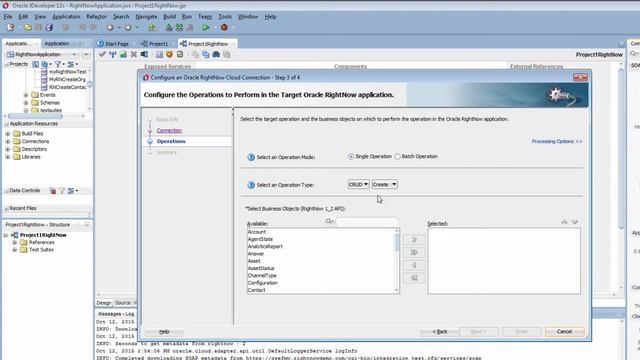The image size is (640, 360).
Task: Select the Batch Operation radio button
Action: pyautogui.click(x=397, y=157)
